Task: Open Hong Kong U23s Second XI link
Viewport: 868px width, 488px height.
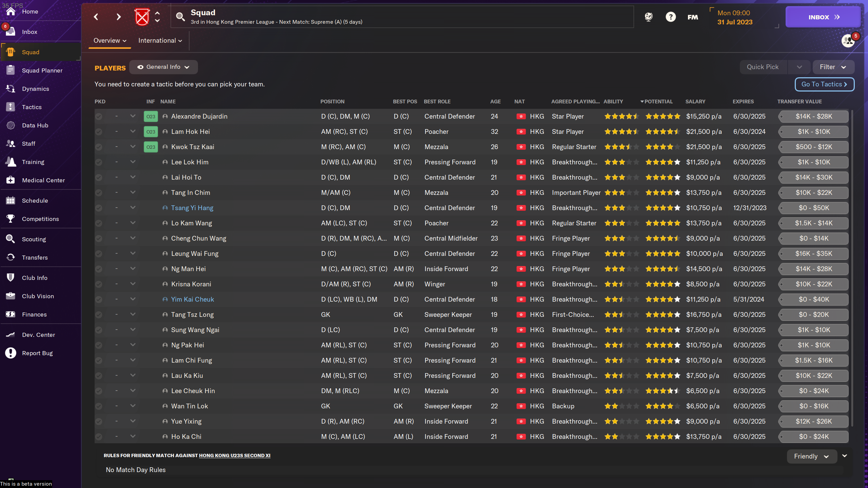Action: click(235, 455)
